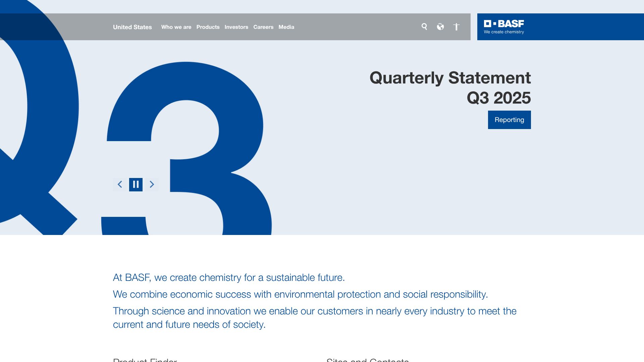
Task: Click the Sites and Contacts heading
Action: click(x=368, y=359)
